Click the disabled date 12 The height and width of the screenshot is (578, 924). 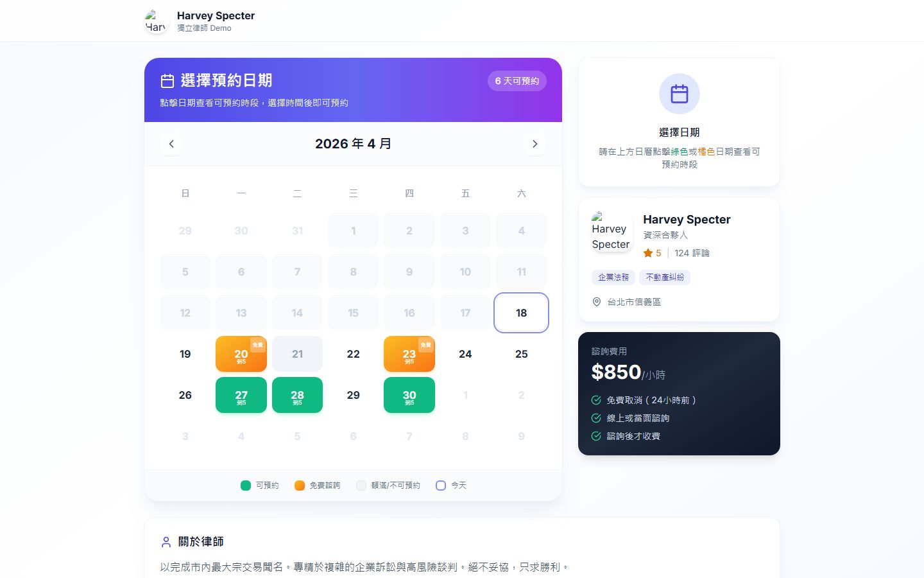pos(185,313)
